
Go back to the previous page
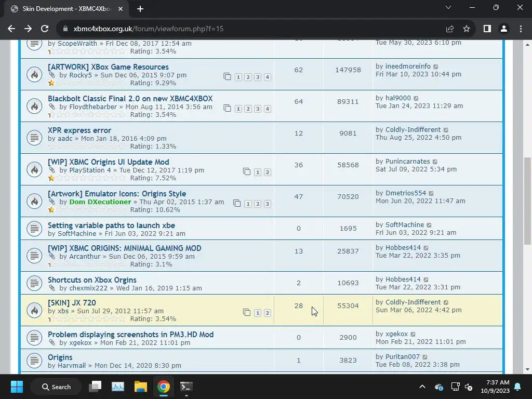click(x=11, y=29)
